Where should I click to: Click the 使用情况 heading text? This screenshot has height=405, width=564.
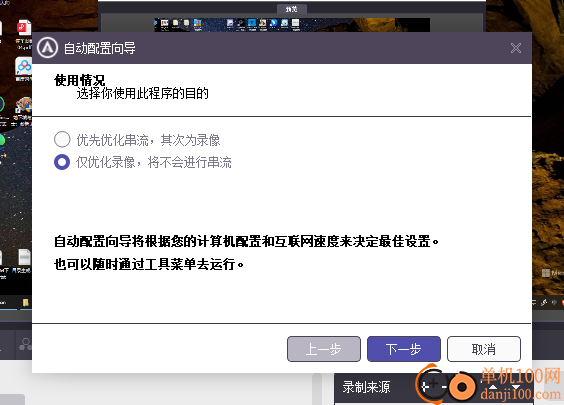[x=79, y=80]
